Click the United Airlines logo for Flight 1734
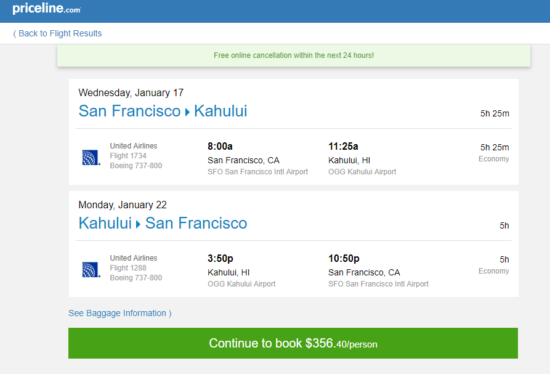Screen dimensions: 550x374 click(x=91, y=158)
